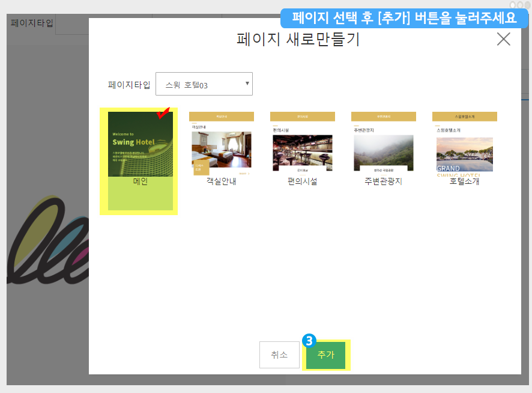Switch to the 페이지타입 tab behind dialog

pyautogui.click(x=32, y=24)
